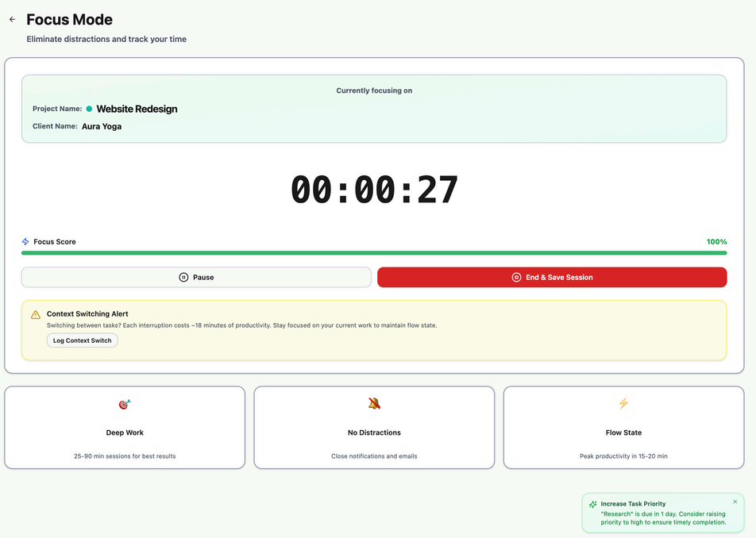
Task: Click the No Distractions muted bell icon
Action: [374, 404]
